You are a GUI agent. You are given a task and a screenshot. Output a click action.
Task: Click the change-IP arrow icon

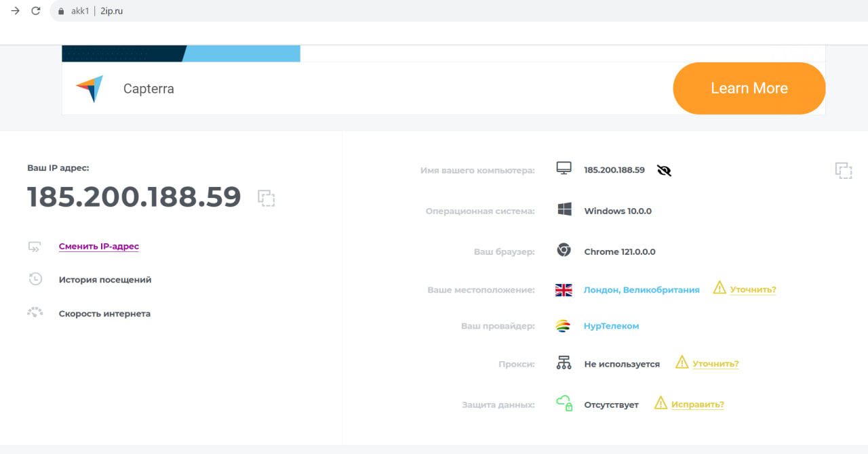[x=35, y=247]
